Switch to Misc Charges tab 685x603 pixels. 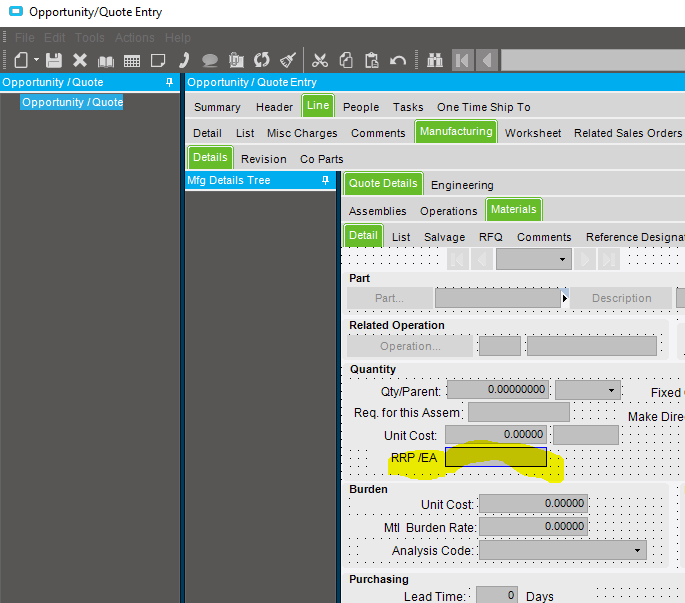click(x=302, y=133)
